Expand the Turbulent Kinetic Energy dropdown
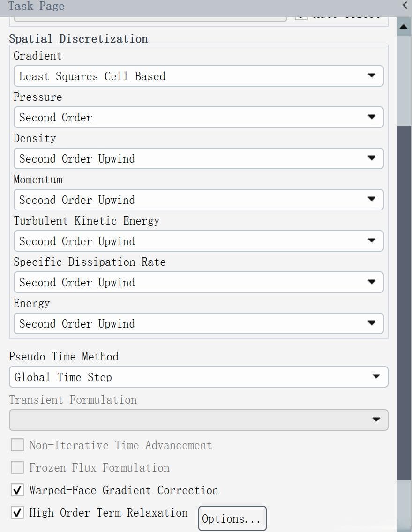The width and height of the screenshot is (412, 532). 199,241
